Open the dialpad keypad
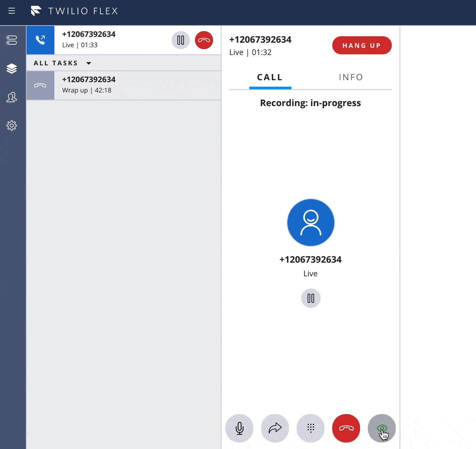 [x=311, y=428]
